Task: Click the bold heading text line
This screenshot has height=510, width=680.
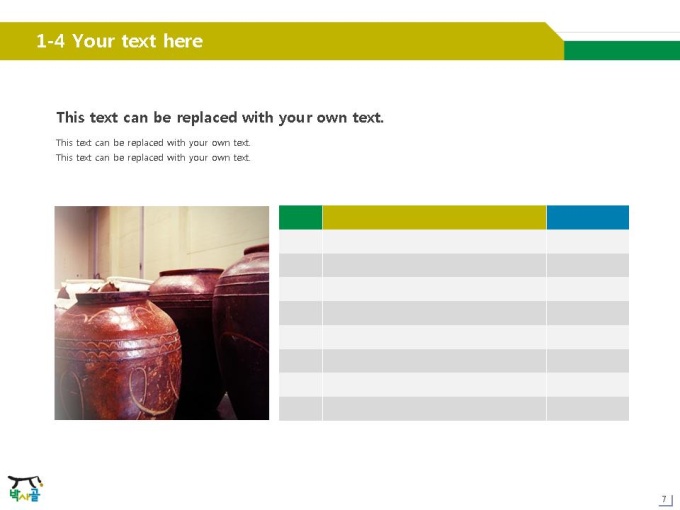Action: [220, 118]
